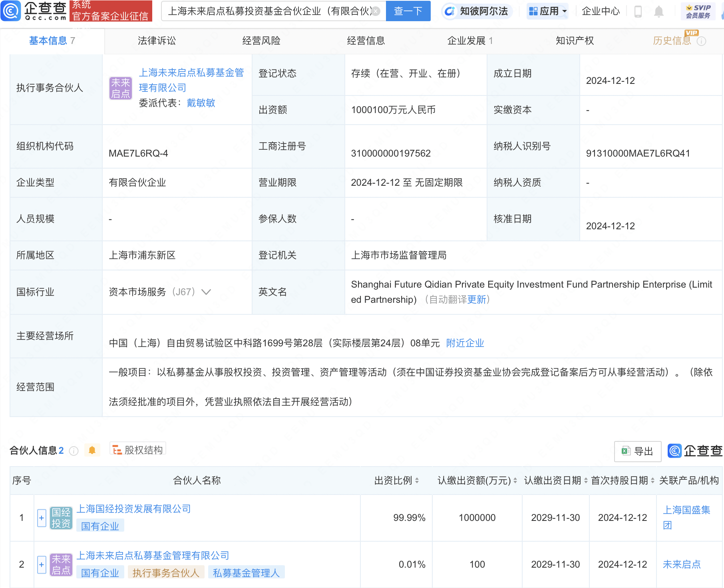Open the mobile phone app icon
The height and width of the screenshot is (588, 724).
click(638, 12)
